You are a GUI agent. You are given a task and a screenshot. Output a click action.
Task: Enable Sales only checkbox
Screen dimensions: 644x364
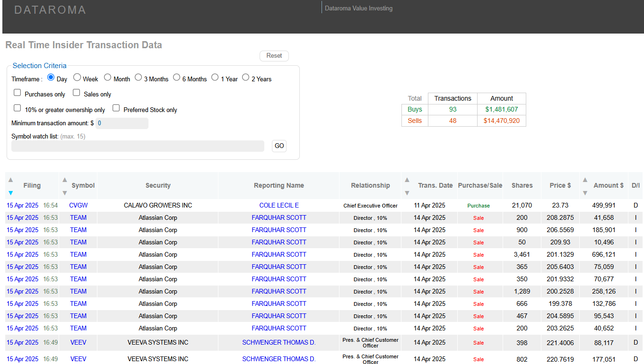76,93
